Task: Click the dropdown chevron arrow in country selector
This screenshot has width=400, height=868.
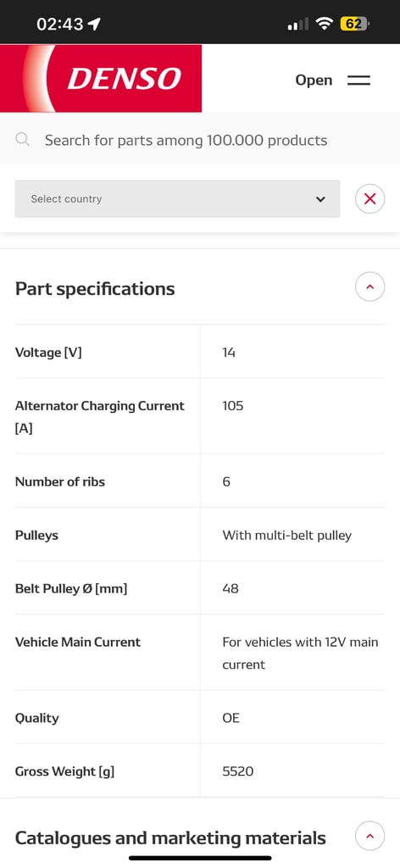Action: [320, 199]
